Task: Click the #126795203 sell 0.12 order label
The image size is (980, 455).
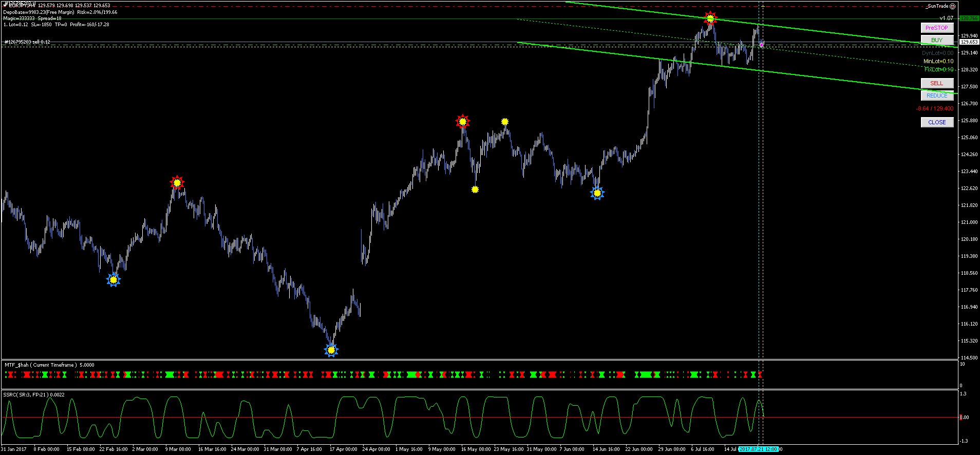Action: click(27, 42)
